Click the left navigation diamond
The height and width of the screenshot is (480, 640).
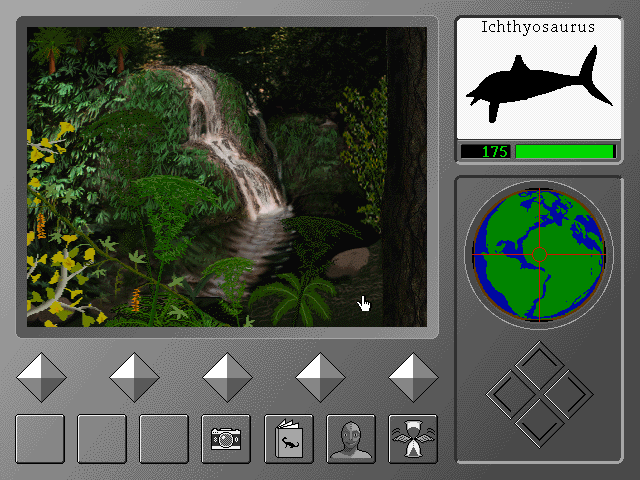[x=511, y=394]
